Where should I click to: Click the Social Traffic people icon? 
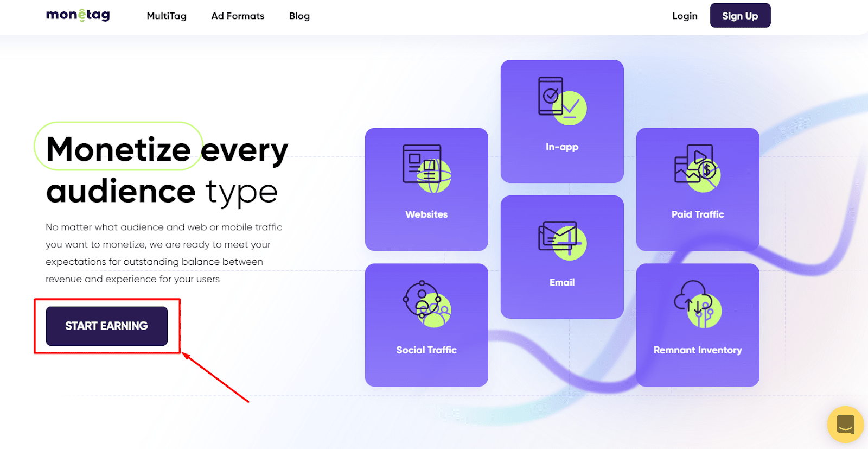(x=426, y=305)
